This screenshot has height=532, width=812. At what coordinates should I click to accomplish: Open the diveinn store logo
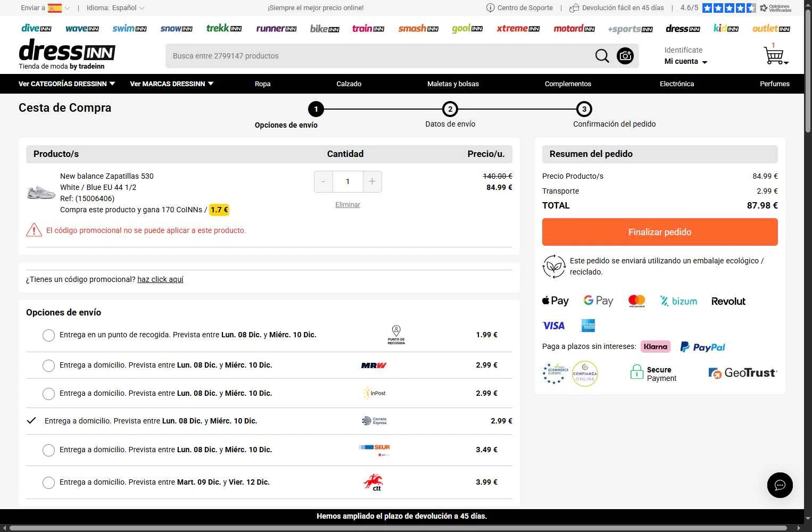coord(36,28)
